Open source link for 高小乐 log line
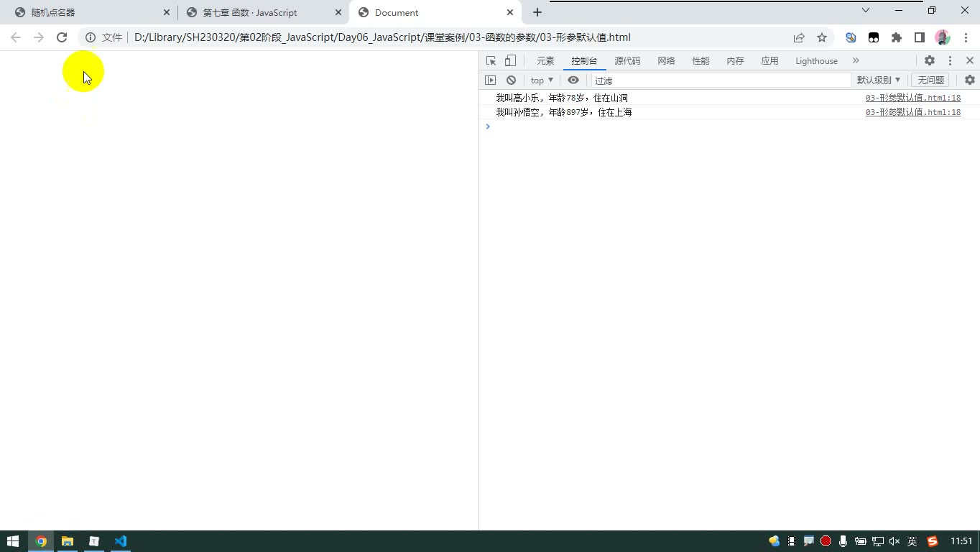The image size is (980, 552). (912, 98)
